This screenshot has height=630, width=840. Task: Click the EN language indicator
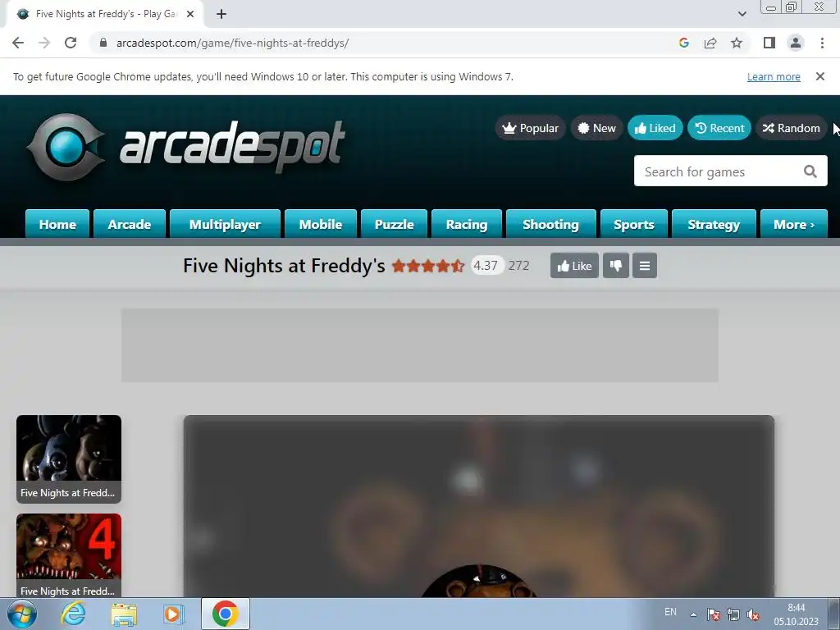pyautogui.click(x=670, y=612)
